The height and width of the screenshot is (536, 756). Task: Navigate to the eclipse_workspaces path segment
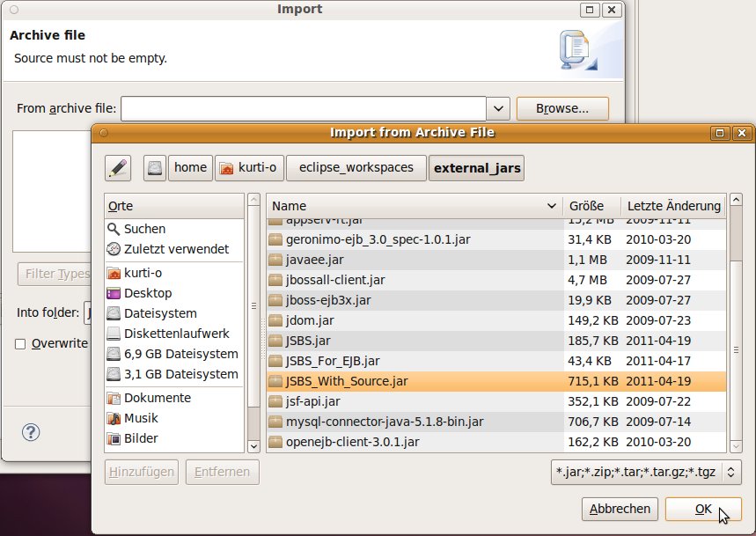pos(356,167)
